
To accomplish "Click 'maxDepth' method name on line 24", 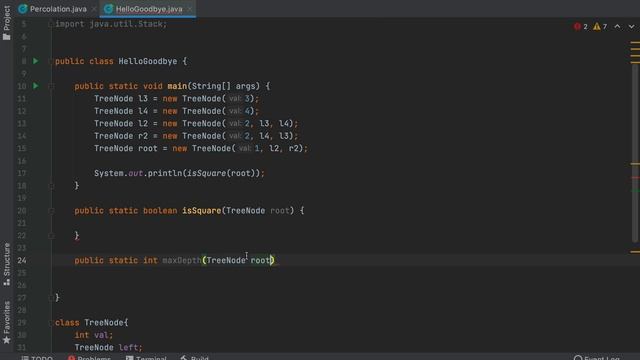I will [x=182, y=260].
